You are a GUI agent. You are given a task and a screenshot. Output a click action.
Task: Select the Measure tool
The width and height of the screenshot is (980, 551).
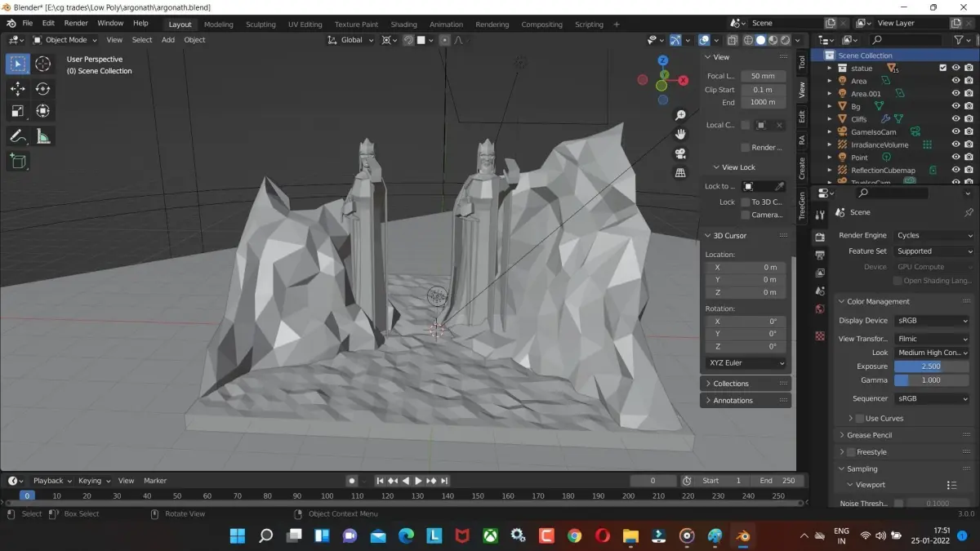coord(42,136)
